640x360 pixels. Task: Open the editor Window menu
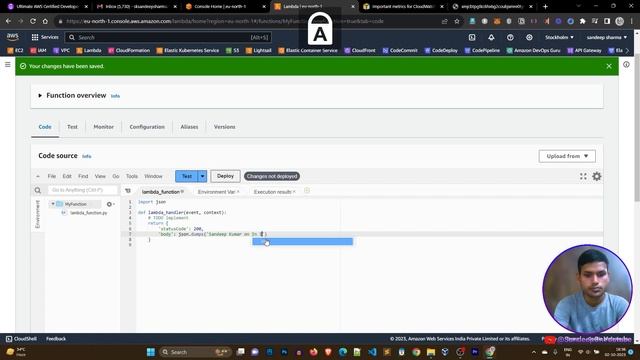pos(153,176)
